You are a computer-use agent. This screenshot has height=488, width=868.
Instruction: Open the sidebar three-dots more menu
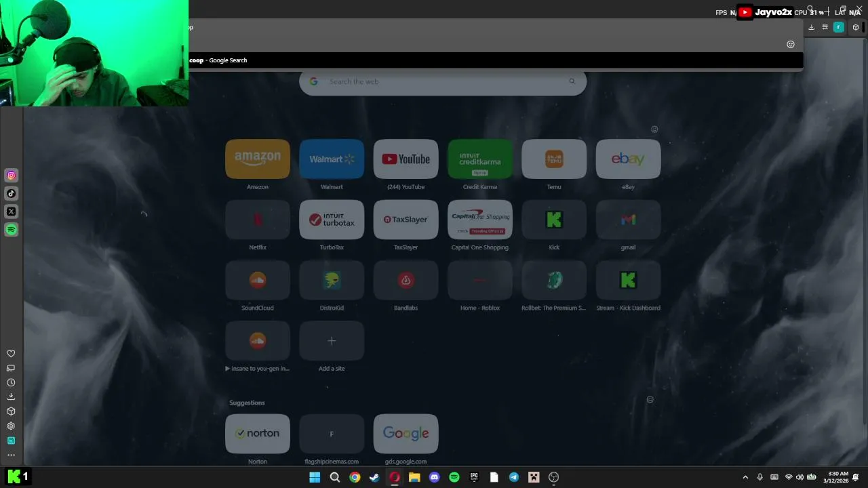11,455
